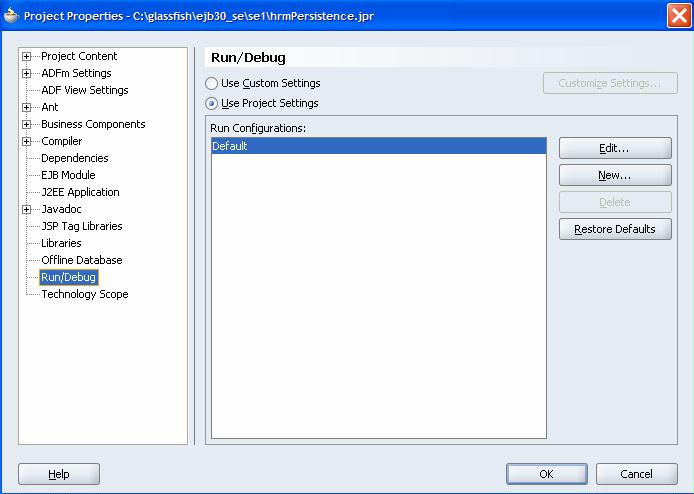Image resolution: width=694 pixels, height=494 pixels.
Task: Click the Restore Defaults button
Action: pyautogui.click(x=614, y=229)
